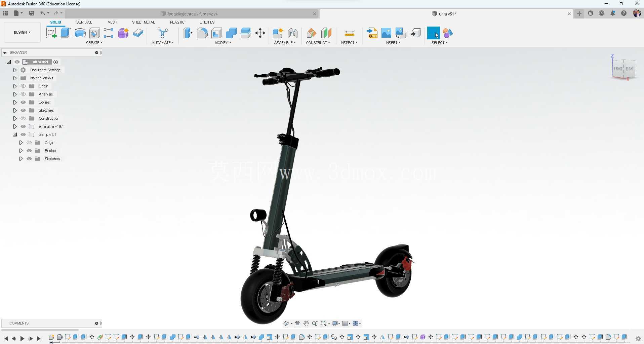
Task: Open the notifications bell icon
Action: click(x=613, y=13)
